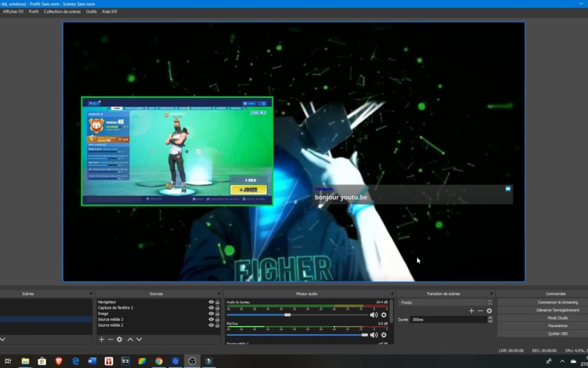Collapse the Mixeur audio panel
The height and width of the screenshot is (368, 588).
pyautogui.click(x=391, y=293)
